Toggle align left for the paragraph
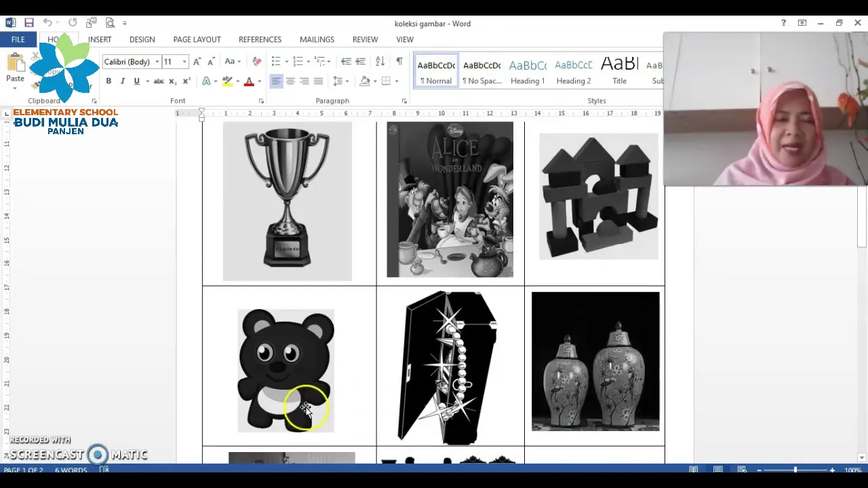Viewport: 868px width, 488px height. pos(276,81)
